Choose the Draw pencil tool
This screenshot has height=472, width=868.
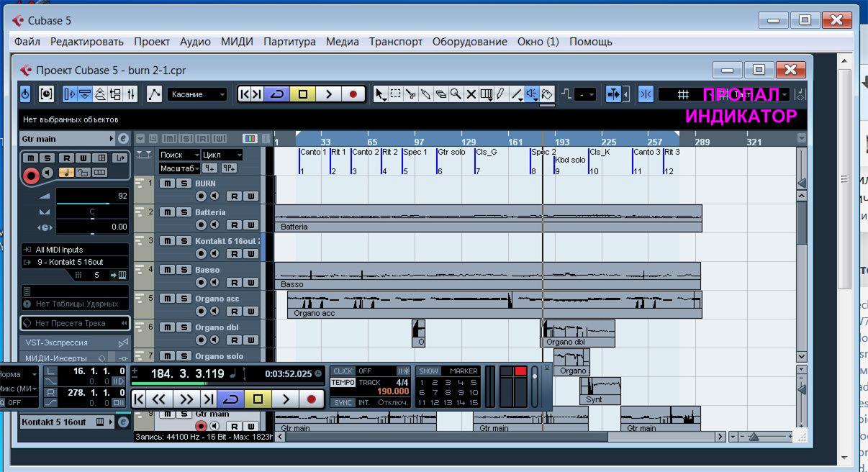pos(501,94)
